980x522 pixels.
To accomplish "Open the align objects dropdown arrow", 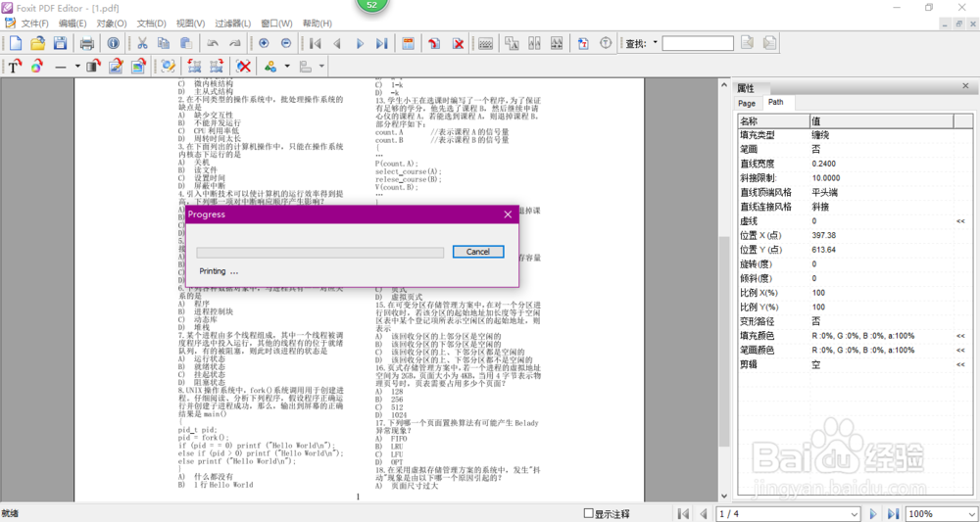I will tap(321, 66).
